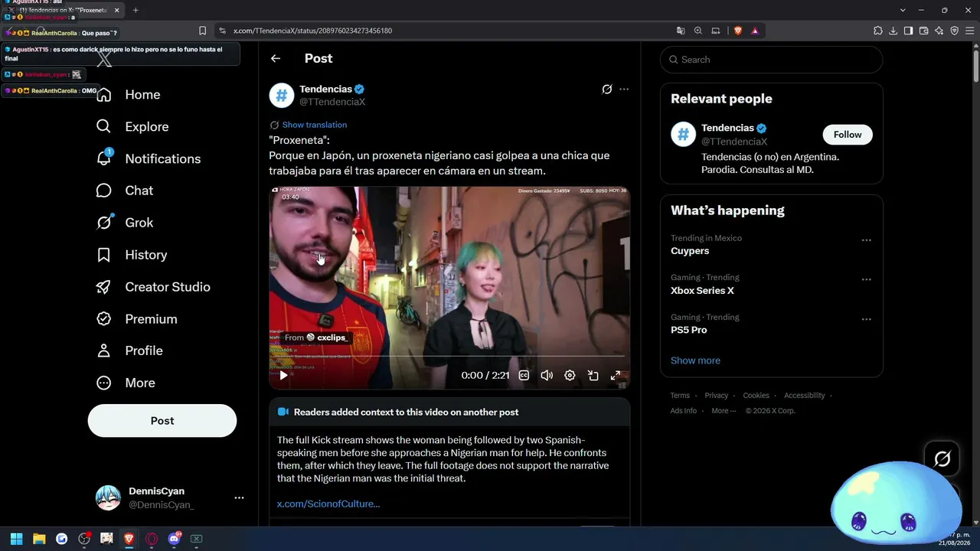Open the post's three-dot more menu
This screenshot has height=551, width=980.
pyautogui.click(x=624, y=90)
